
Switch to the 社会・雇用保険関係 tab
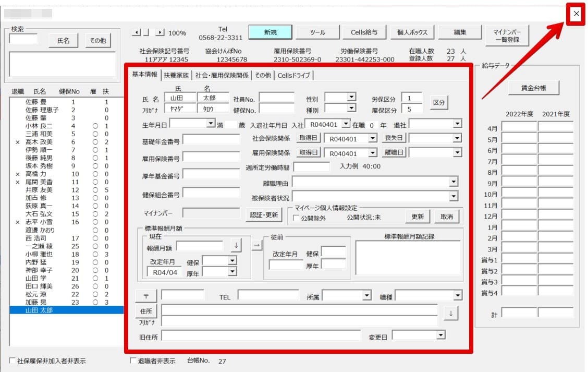click(222, 76)
